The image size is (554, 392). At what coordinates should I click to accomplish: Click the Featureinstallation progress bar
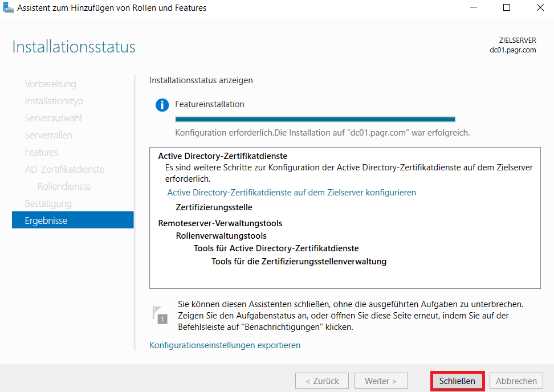[315, 120]
